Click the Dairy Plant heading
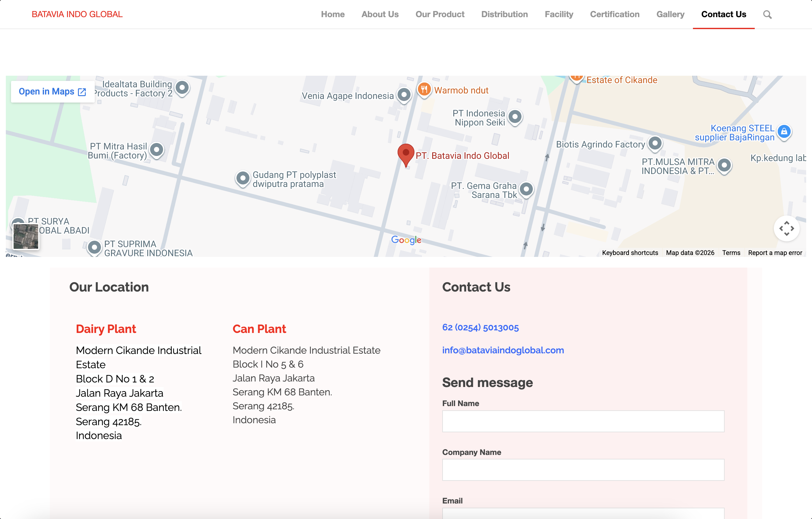Screen dimensions: 812x519 [x=106, y=329]
